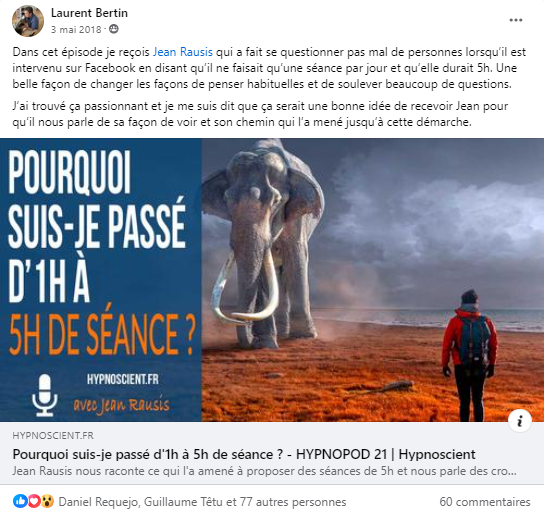Open the tagged Jean Rausis profile link

[183, 52]
